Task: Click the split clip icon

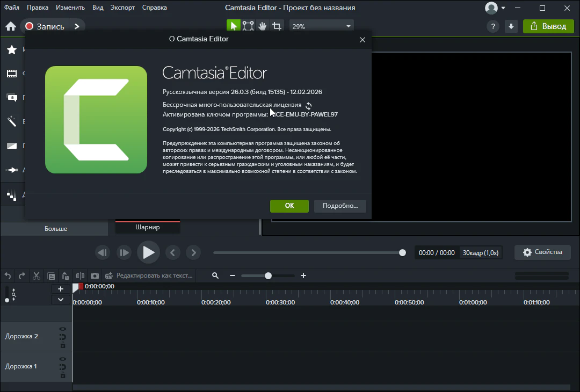Action: pyautogui.click(x=80, y=275)
